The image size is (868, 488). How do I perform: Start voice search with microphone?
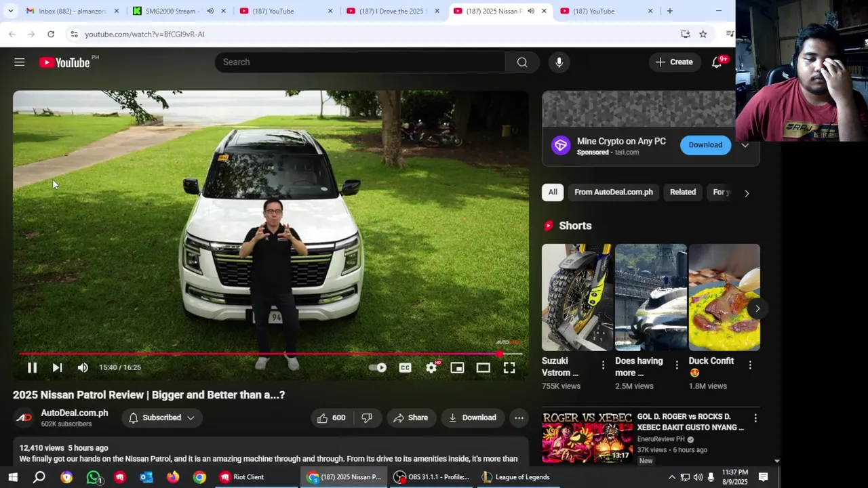tap(559, 62)
